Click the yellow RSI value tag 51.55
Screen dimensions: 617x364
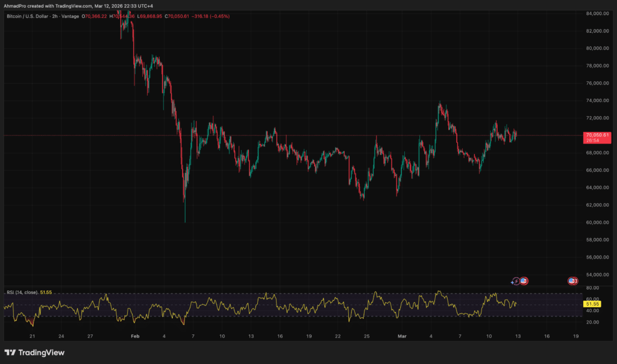click(x=594, y=305)
